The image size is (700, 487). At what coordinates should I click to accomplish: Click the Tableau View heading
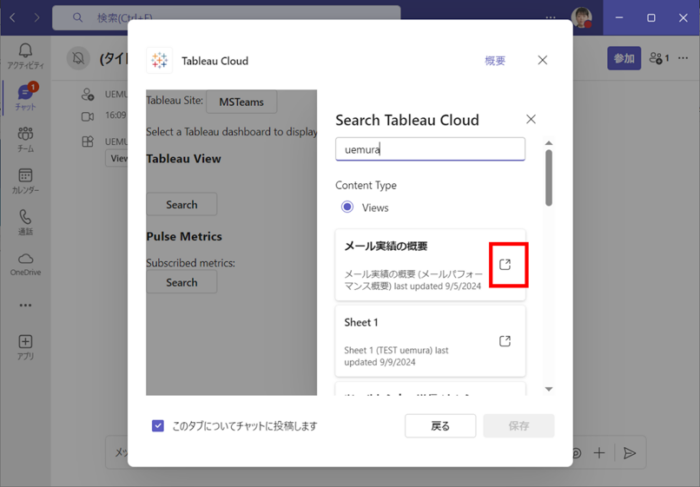183,159
